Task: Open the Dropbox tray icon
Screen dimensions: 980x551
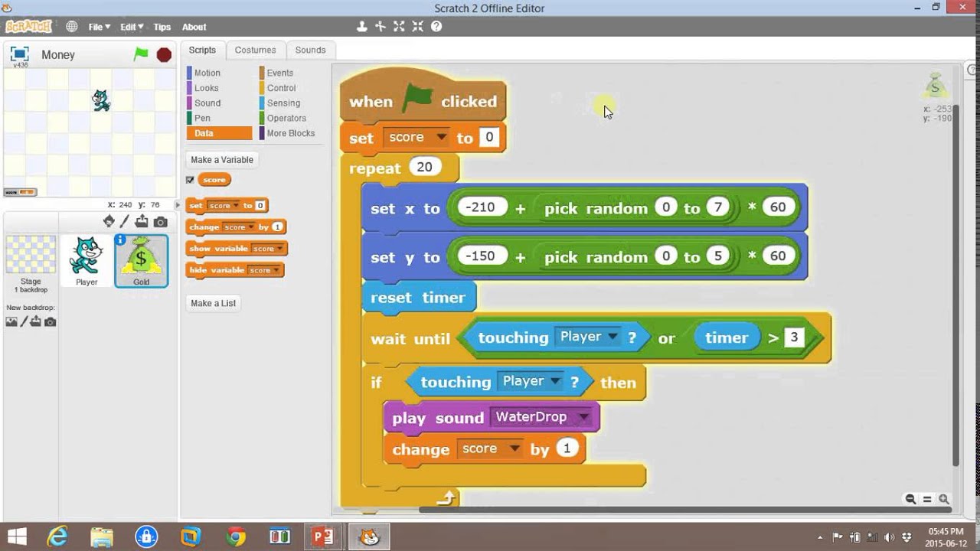Action: (907, 536)
